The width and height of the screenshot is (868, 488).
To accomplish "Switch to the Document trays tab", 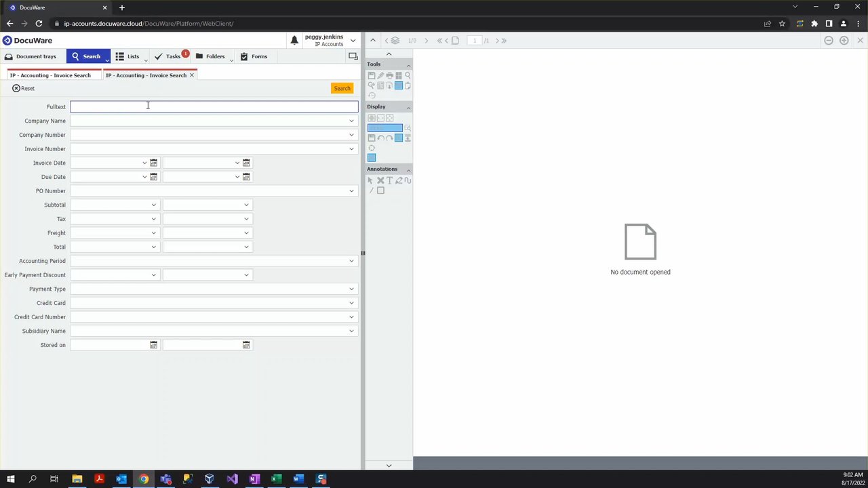I will (x=31, y=56).
